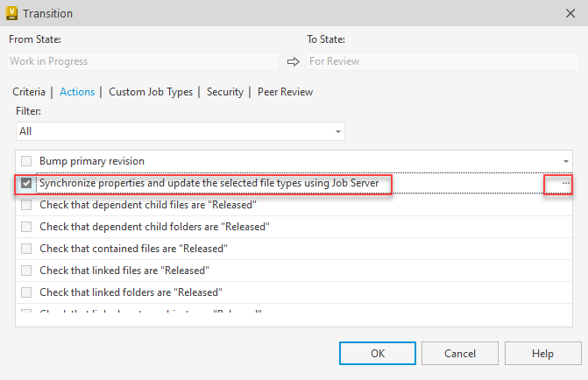This screenshot has width=588, height=380.
Task: Go to the Security tab
Action: (225, 92)
